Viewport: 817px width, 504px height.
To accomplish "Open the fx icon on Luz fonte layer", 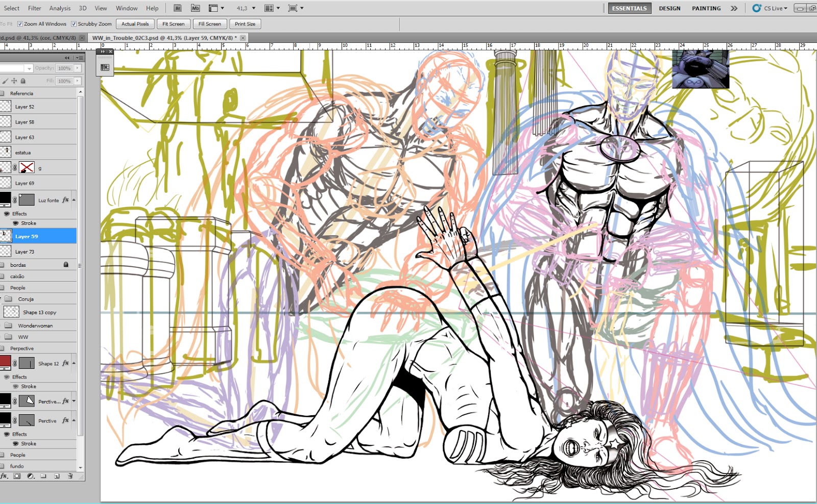I will 65,200.
